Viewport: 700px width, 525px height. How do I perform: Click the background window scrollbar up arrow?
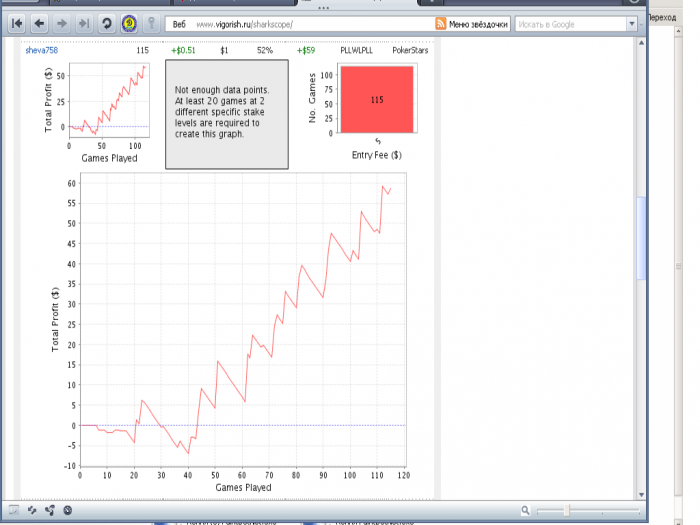tap(678, 31)
